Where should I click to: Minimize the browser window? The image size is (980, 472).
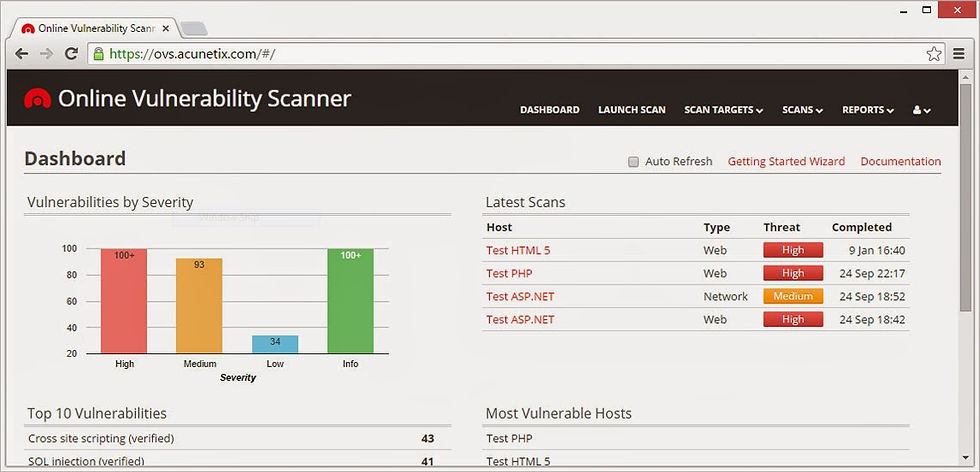(904, 10)
